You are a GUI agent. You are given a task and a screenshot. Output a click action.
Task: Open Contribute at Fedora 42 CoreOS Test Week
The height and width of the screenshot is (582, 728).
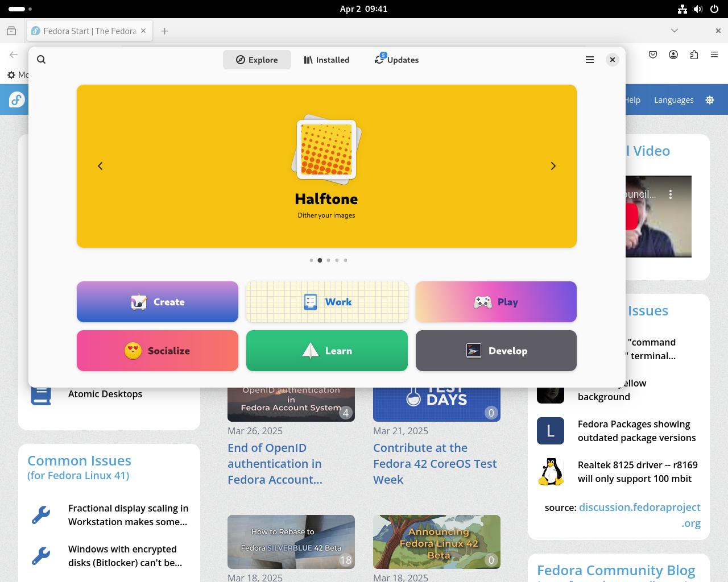pyautogui.click(x=435, y=464)
